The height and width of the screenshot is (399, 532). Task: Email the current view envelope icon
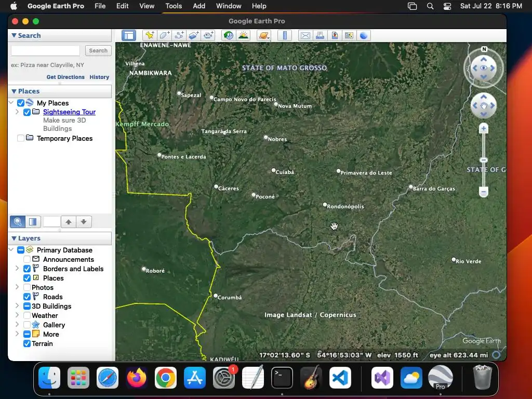pos(305,35)
